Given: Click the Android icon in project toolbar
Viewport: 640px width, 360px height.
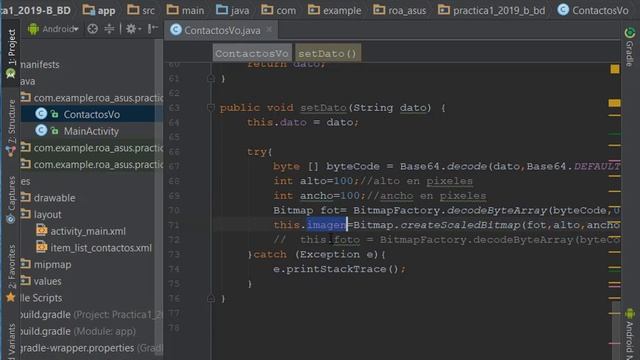Looking at the screenshot, I should point(33,29).
